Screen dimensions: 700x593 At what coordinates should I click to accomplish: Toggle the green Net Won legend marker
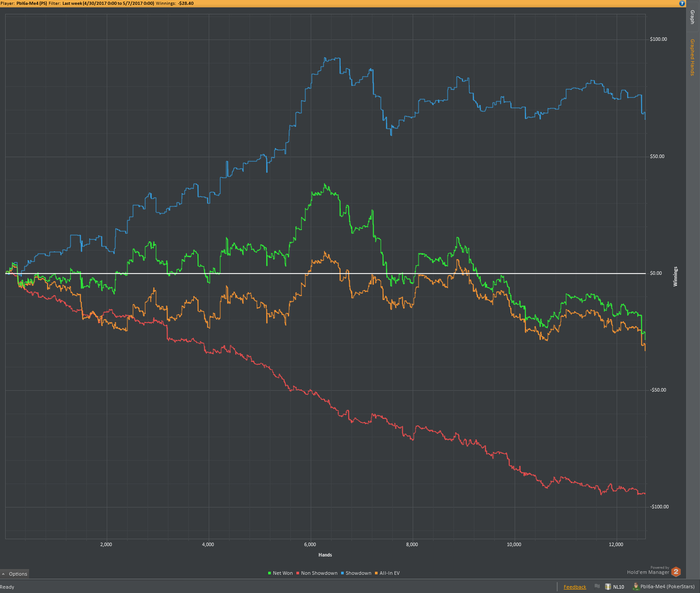click(270, 573)
